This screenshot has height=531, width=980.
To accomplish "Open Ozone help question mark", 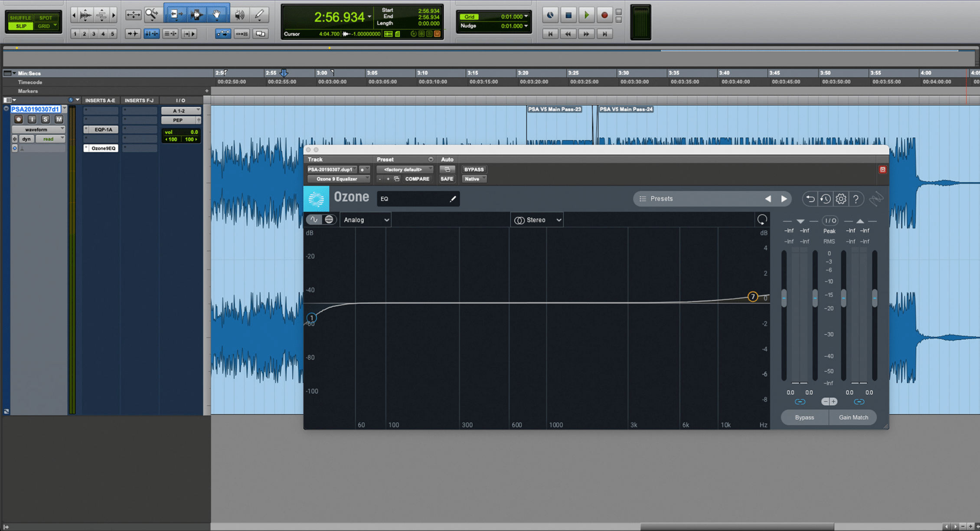I will click(x=856, y=199).
